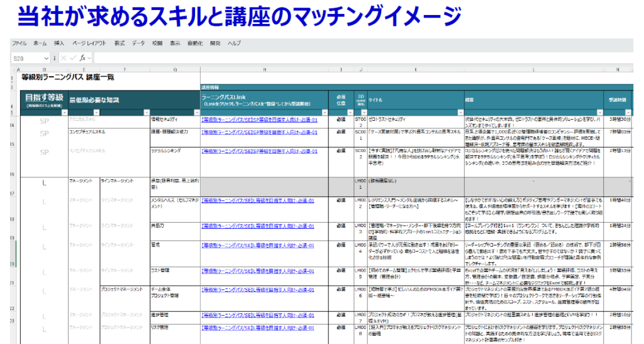Open the filter dropdown for 概要 column
Image resolution: width=644 pixels, height=344 pixels.
pos(599,113)
